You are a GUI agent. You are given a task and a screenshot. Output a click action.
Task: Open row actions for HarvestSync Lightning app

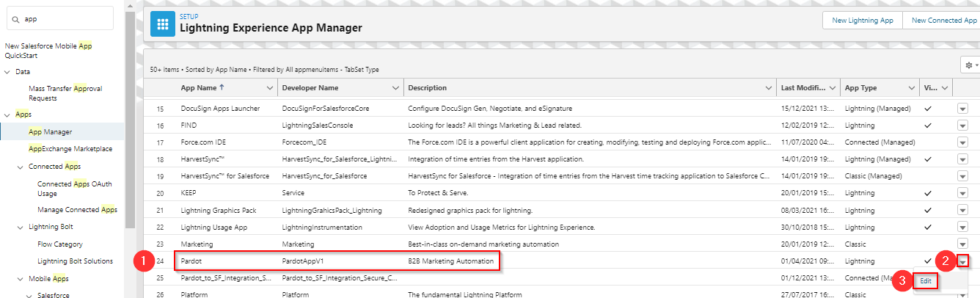click(x=963, y=159)
